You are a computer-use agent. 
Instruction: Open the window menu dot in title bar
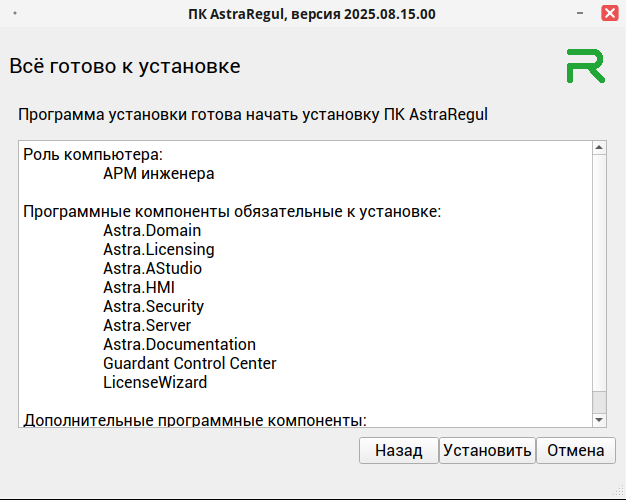pyautogui.click(x=17, y=14)
